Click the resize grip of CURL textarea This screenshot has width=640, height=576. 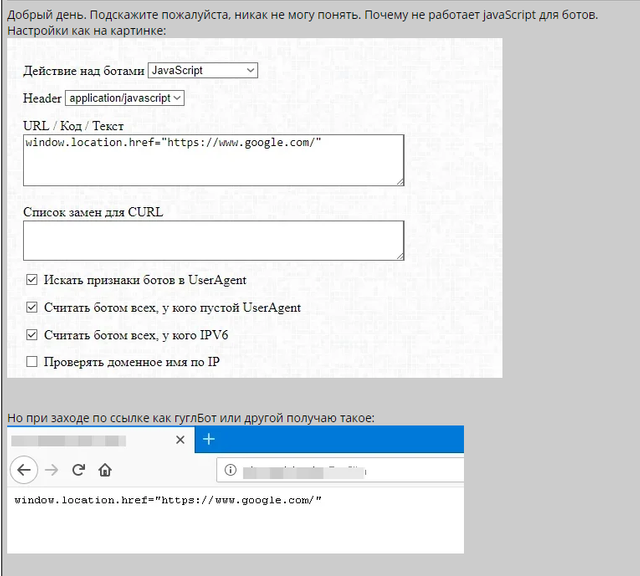tap(400, 257)
